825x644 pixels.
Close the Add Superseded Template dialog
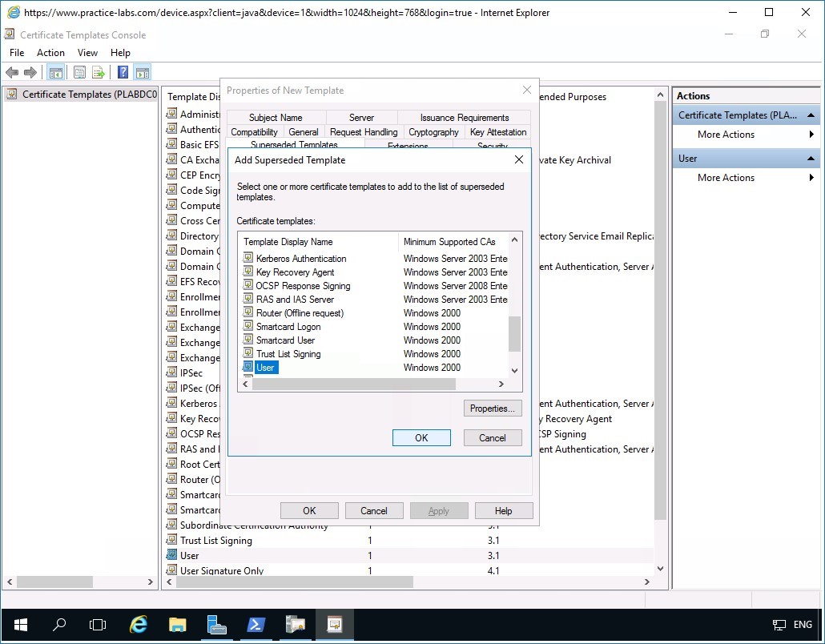click(519, 159)
